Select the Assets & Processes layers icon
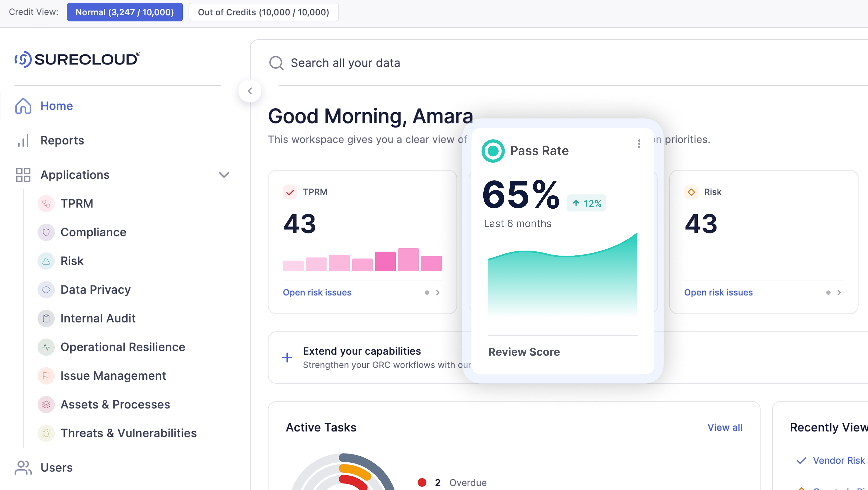This screenshot has height=490, width=868. click(46, 404)
